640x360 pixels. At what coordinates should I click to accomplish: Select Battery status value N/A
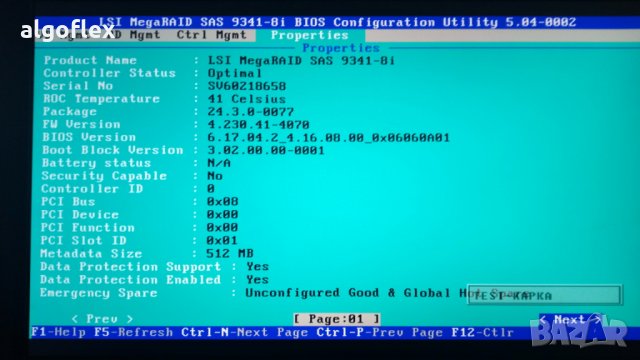219,163
